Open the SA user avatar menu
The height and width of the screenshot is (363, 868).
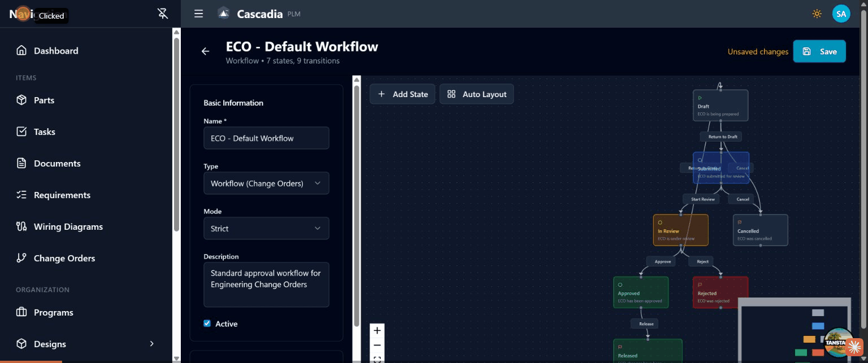point(841,14)
